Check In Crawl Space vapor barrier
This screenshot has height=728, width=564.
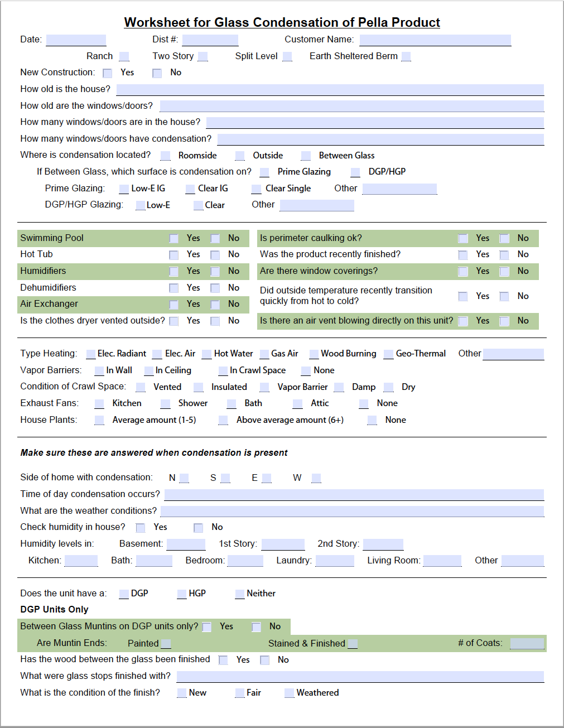click(223, 370)
